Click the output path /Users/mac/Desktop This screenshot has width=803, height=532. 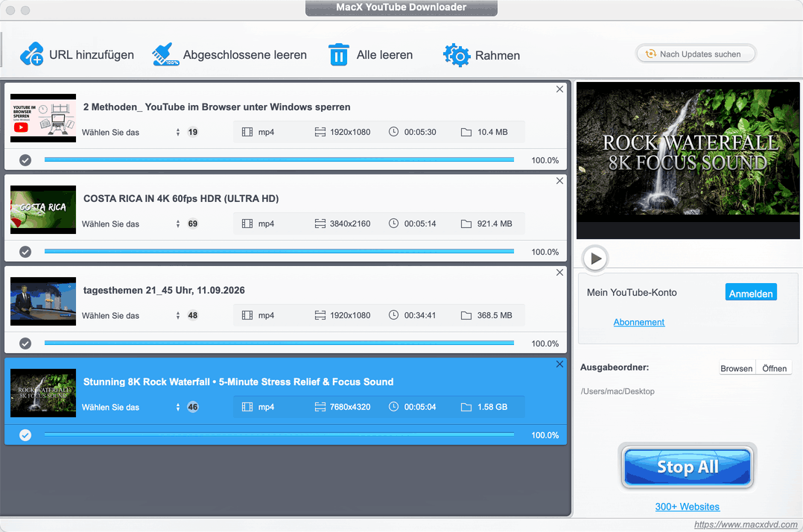618,391
